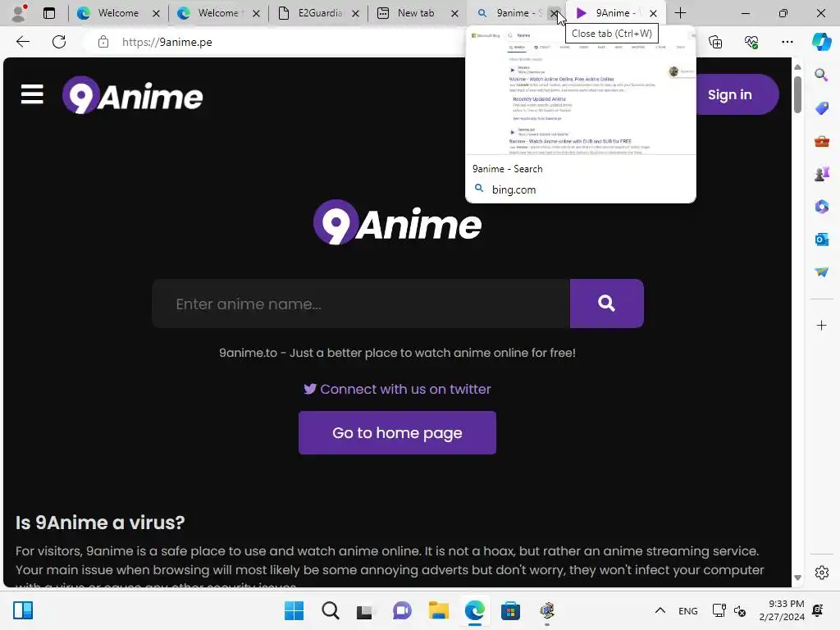This screenshot has height=630, width=840.
Task: Close the 9anime Search tab
Action: 555,13
